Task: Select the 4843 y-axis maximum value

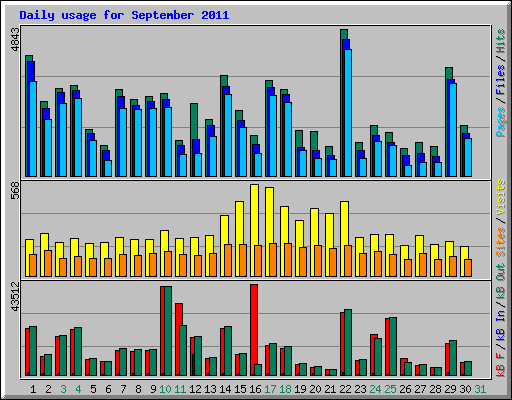Action: [15, 40]
